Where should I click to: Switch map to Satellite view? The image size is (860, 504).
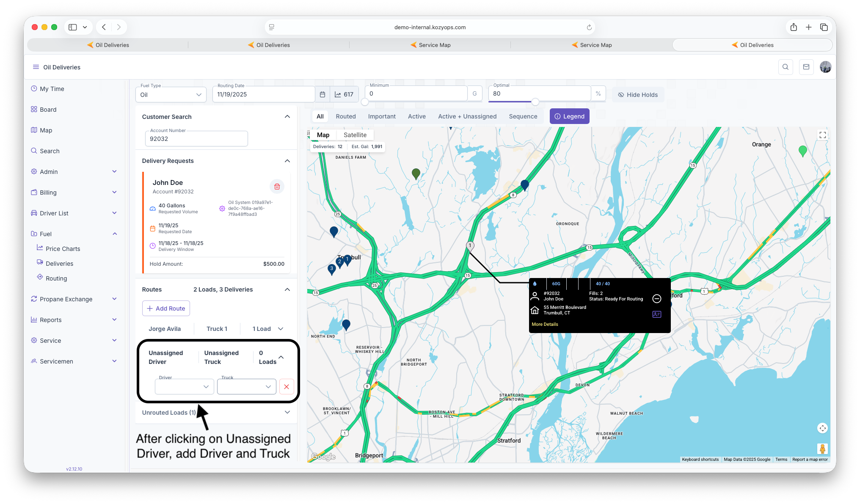click(x=355, y=135)
